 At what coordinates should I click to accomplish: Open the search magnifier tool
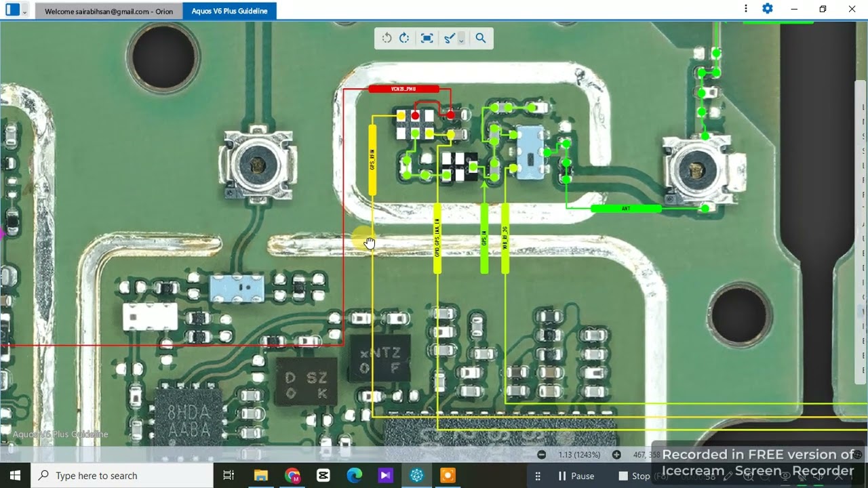[x=481, y=38]
